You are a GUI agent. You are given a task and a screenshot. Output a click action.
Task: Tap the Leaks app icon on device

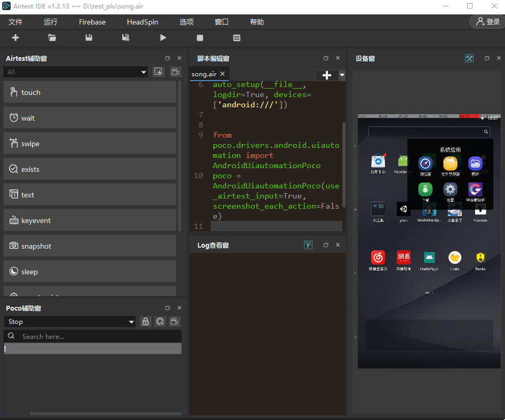point(455,258)
